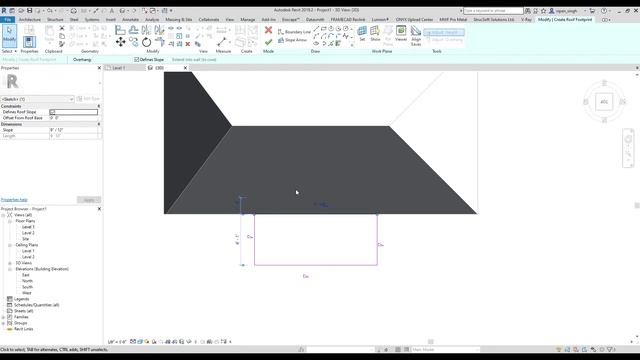Select Revit Links in Project Browser
640x360 pixels.
23,329
